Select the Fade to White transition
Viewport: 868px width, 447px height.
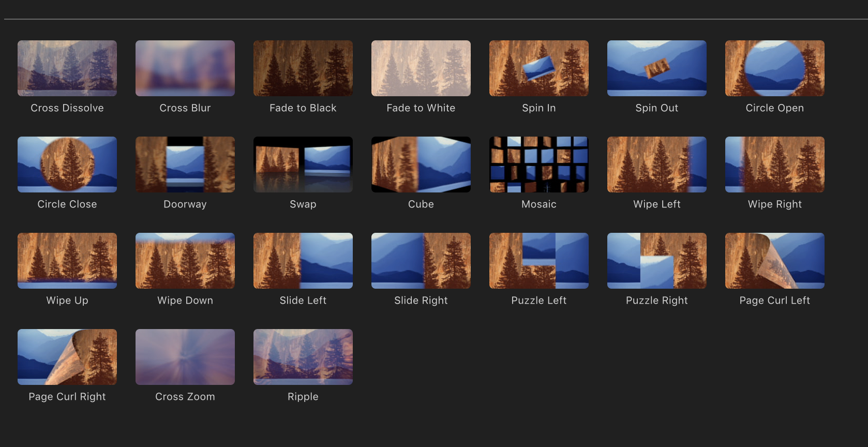(421, 68)
